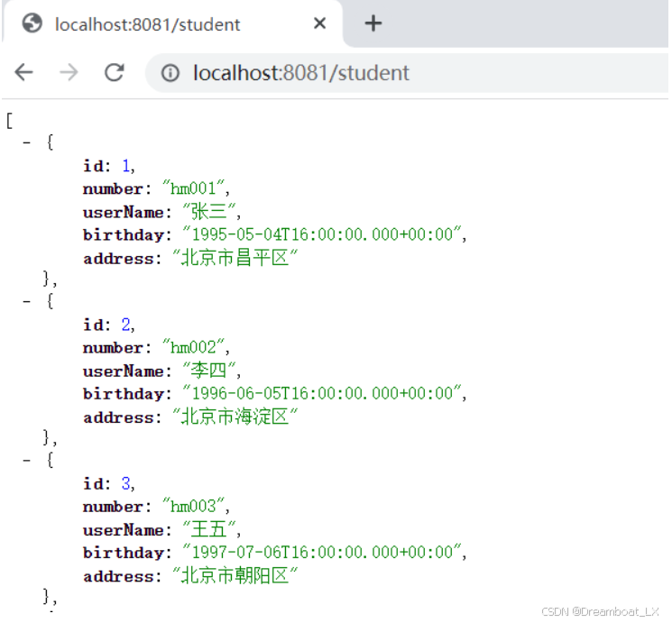Click birthday value 1995-05-04T16:00:00.000+00:00
The height and width of the screenshot is (623, 672).
tap(322, 234)
